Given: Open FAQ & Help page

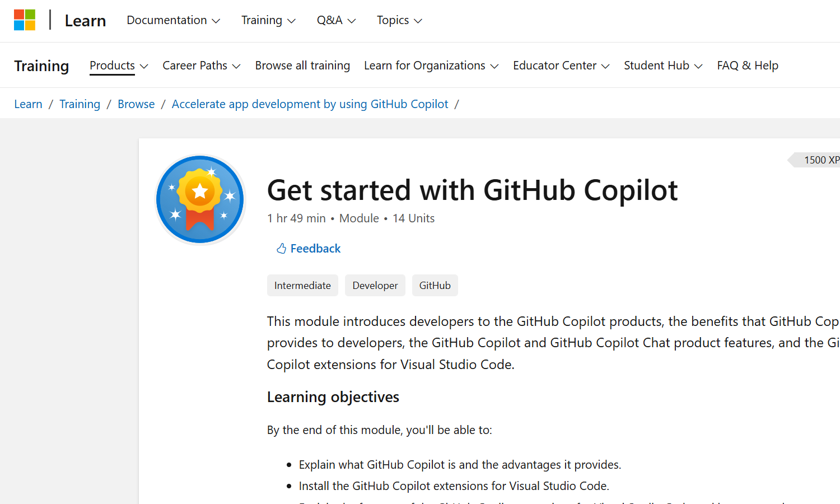Looking at the screenshot, I should pyautogui.click(x=748, y=66).
